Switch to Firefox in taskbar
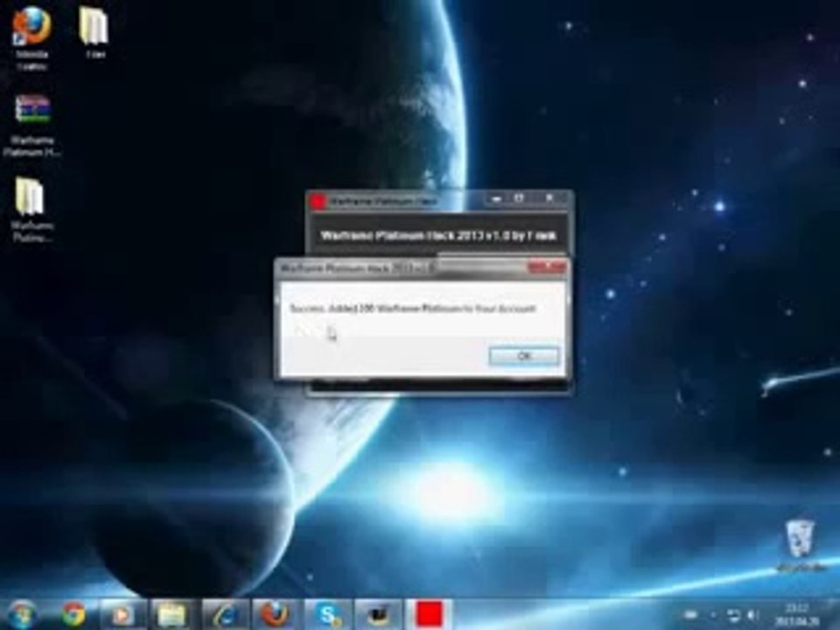This screenshot has width=840, height=630. point(274,614)
